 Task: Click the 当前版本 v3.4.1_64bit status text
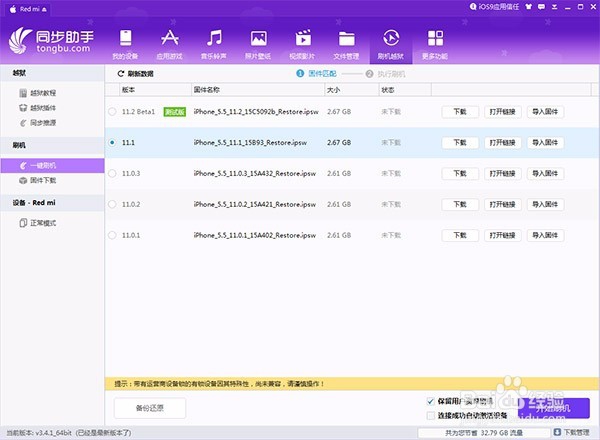tap(69, 433)
